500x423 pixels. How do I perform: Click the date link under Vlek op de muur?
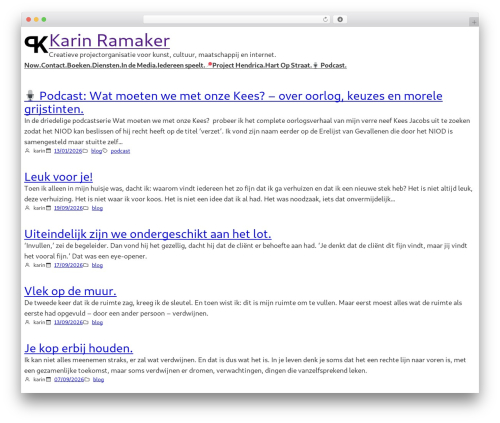pos(68,322)
